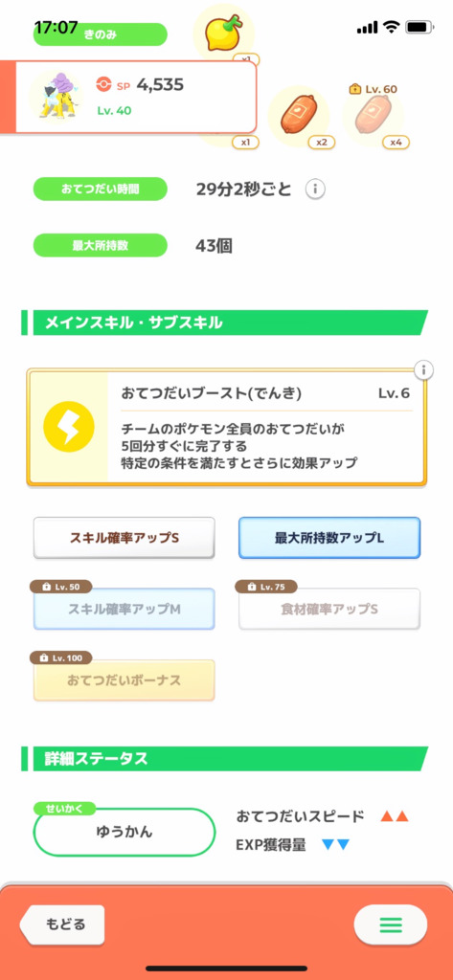
Task: Tap locked スキル確率アップM sub skill
Action: pyautogui.click(x=124, y=609)
